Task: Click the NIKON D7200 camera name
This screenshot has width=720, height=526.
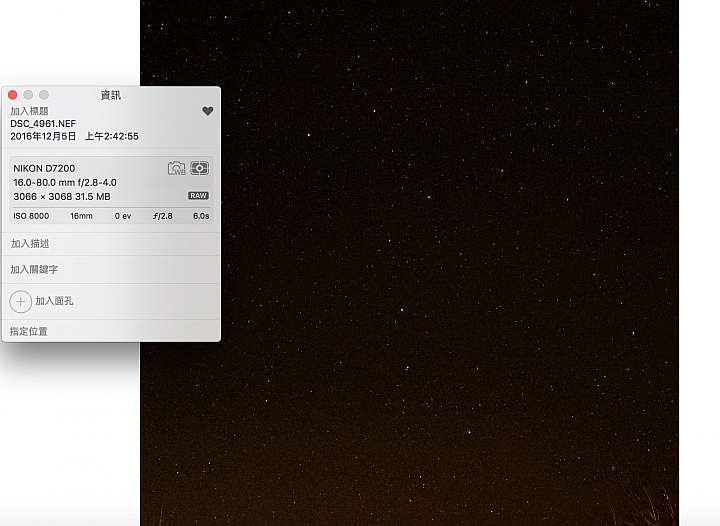Action: 44,168
